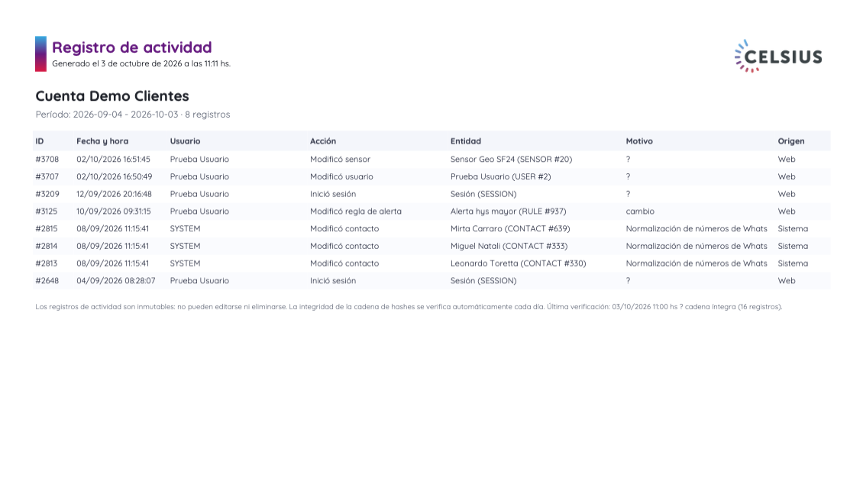Click Sensor Geo SF24 (SENSOR #20) entity

pos(511,159)
